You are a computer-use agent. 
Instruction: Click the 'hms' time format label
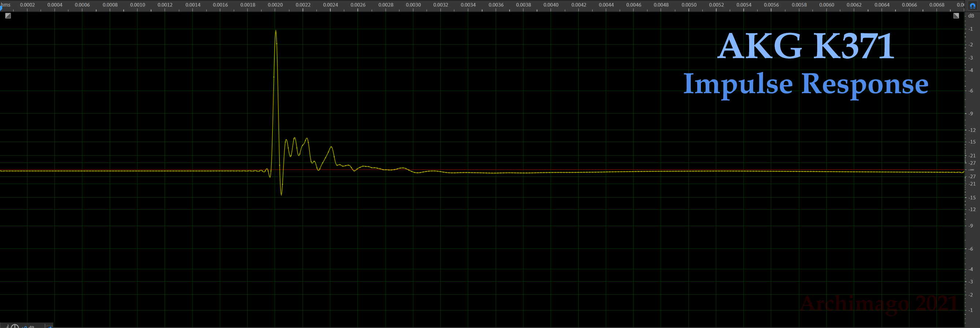(x=5, y=4)
